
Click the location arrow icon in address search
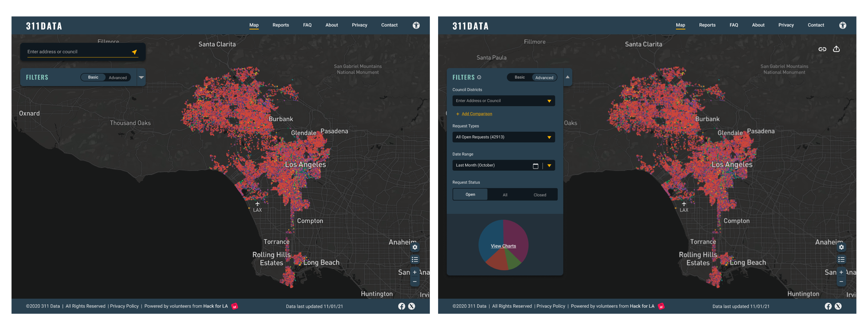[134, 52]
